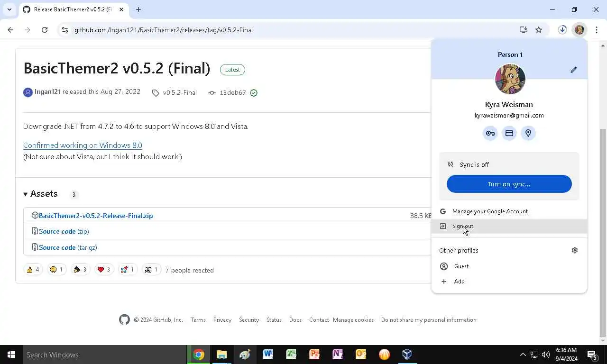Open Confirmed working on Windows 8.0 link
Viewport: 607px width, 364px height.
83,146
